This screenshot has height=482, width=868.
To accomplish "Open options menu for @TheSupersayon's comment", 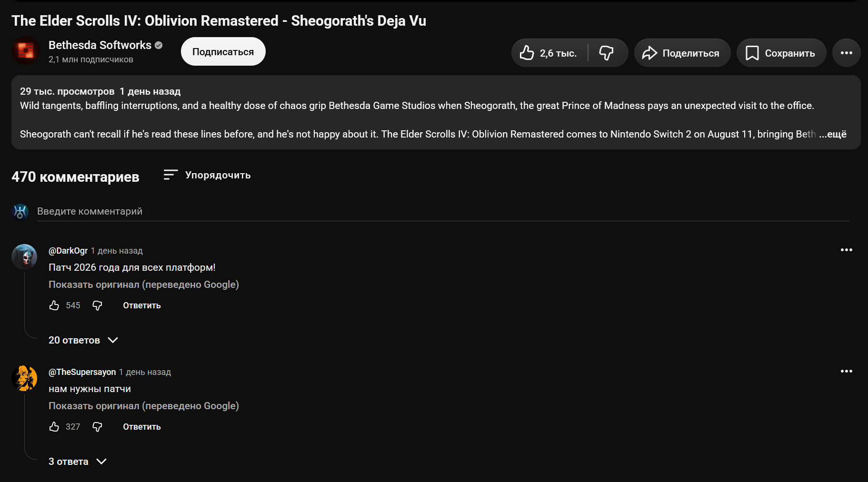I will (846, 371).
